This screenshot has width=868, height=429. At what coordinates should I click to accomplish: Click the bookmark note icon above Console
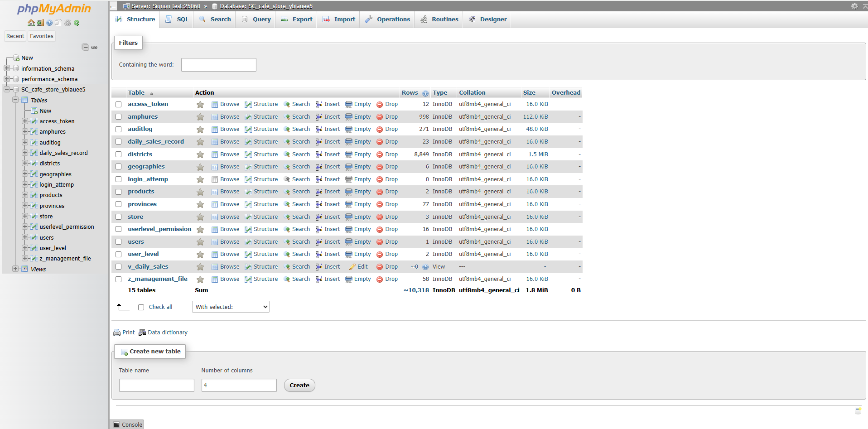click(x=858, y=410)
